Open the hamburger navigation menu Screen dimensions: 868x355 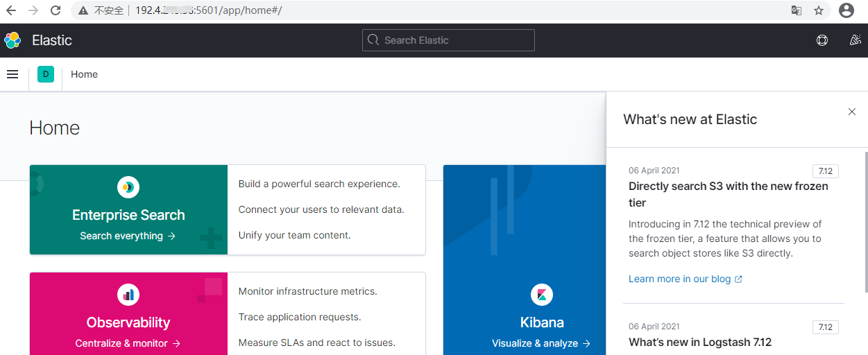12,74
